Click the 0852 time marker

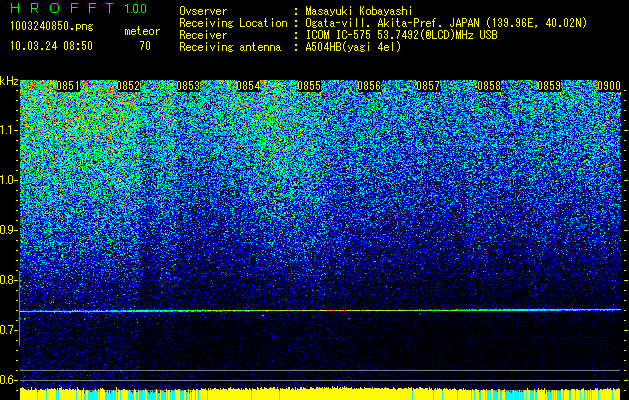tap(128, 86)
